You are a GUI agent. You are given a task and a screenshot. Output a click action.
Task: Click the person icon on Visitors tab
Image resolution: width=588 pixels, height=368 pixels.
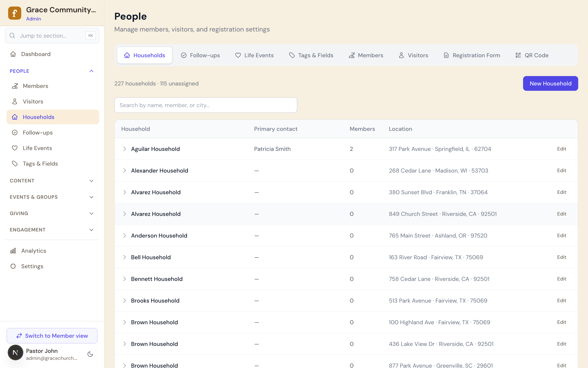click(x=401, y=55)
